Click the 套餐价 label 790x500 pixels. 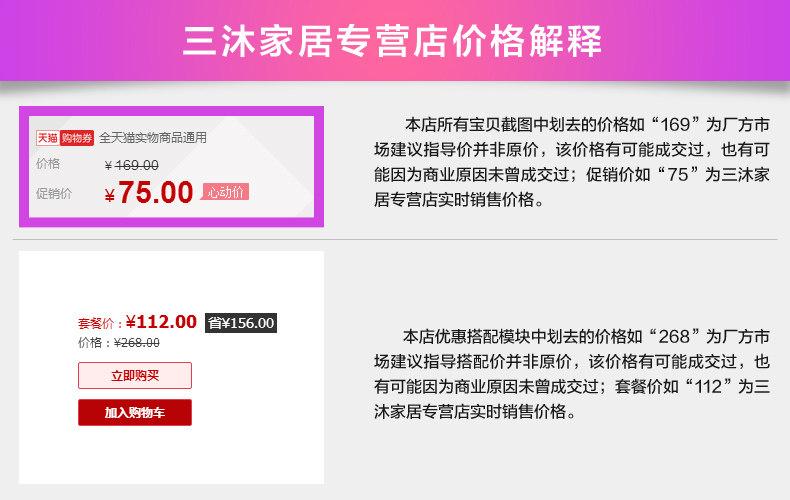pyautogui.click(x=100, y=324)
